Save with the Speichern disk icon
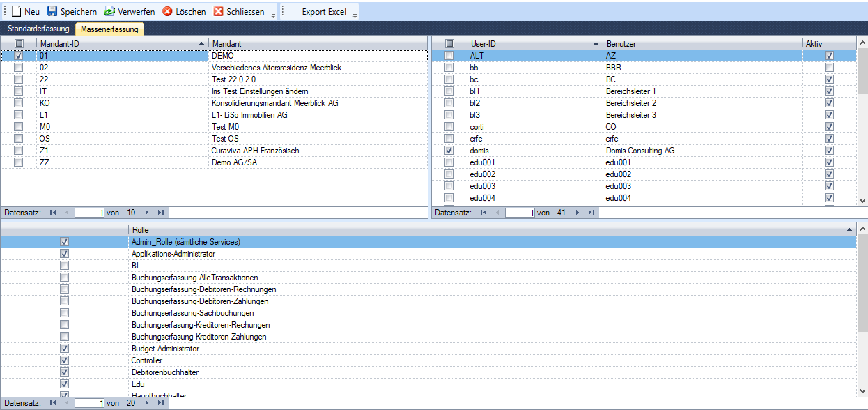The width and height of the screenshot is (868, 410). point(52,12)
